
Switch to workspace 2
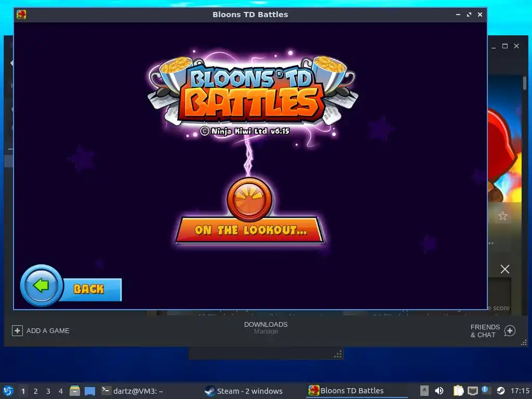pyautogui.click(x=36, y=391)
